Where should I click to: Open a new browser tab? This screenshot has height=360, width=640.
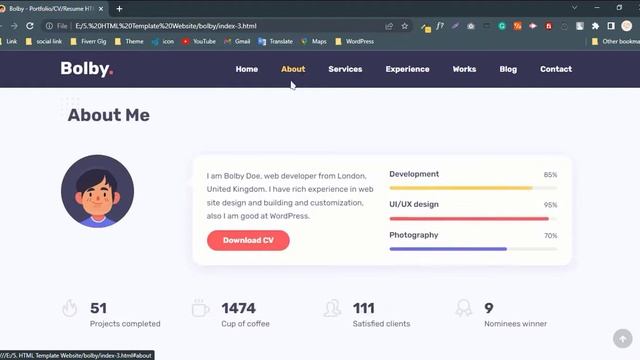(119, 9)
